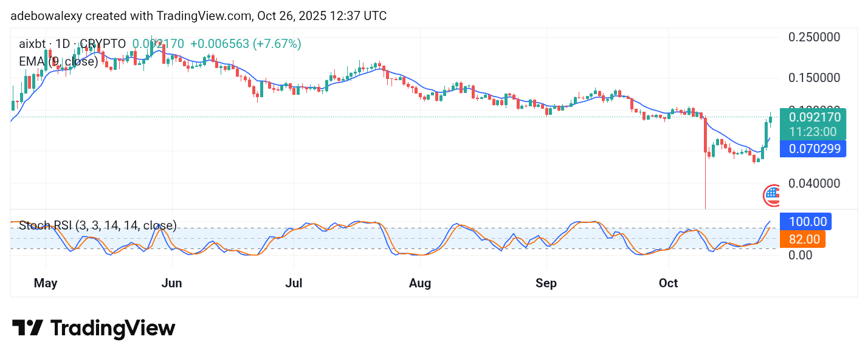Click the Oct label on time axis
This screenshot has height=359, width=868.
669,283
